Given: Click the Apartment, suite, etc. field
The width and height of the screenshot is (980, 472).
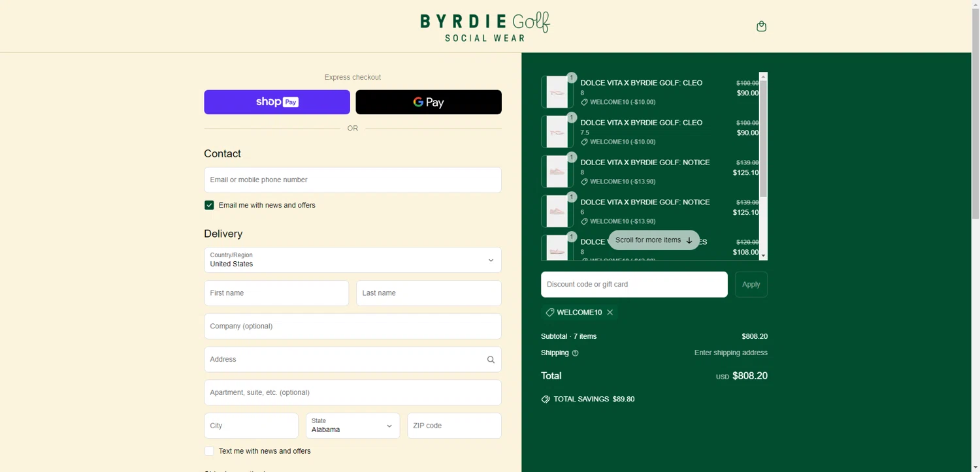Looking at the screenshot, I should point(353,393).
